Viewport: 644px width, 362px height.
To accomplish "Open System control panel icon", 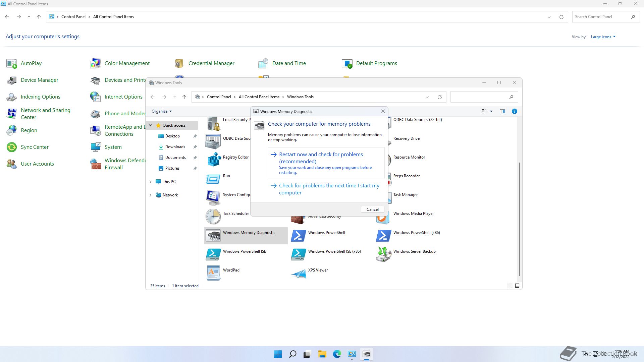I will coord(96,147).
